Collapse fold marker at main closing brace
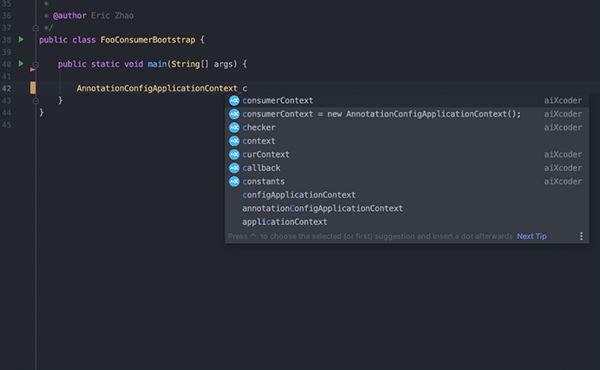 [x=36, y=101]
